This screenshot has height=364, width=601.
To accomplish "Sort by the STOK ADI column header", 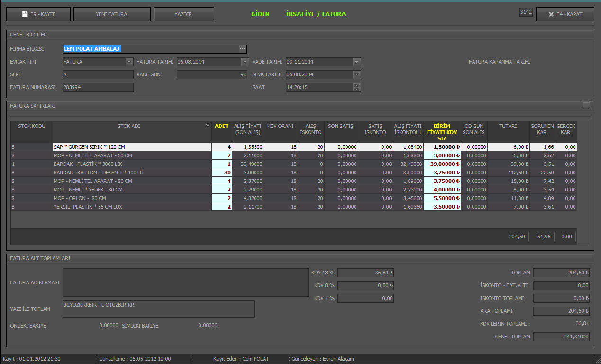I will (x=132, y=132).
